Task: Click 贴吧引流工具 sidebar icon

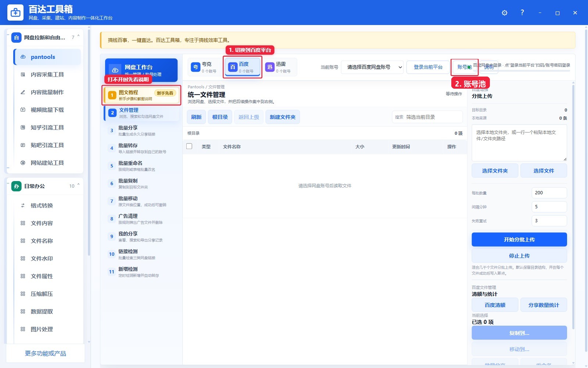Action: point(23,145)
